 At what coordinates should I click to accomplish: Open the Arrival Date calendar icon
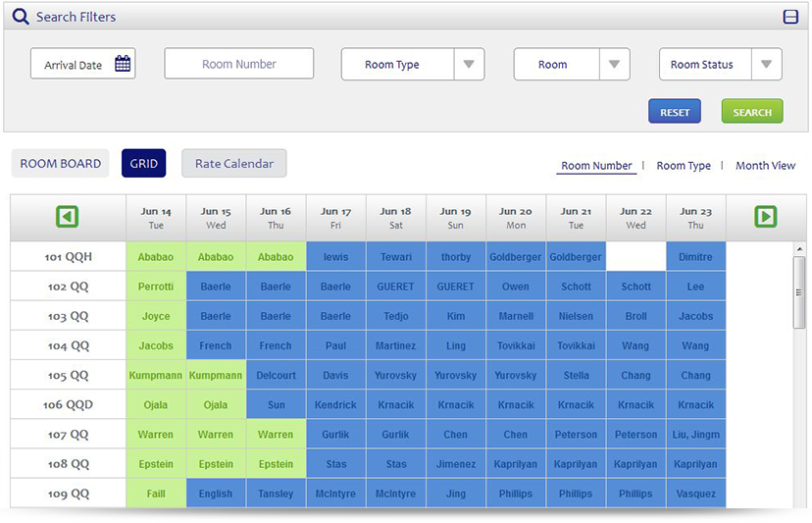tap(123, 64)
